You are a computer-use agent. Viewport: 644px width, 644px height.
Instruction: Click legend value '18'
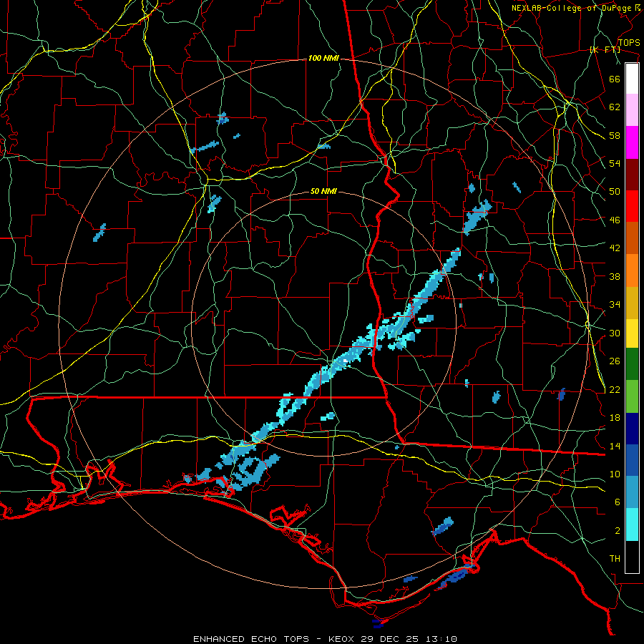615,418
